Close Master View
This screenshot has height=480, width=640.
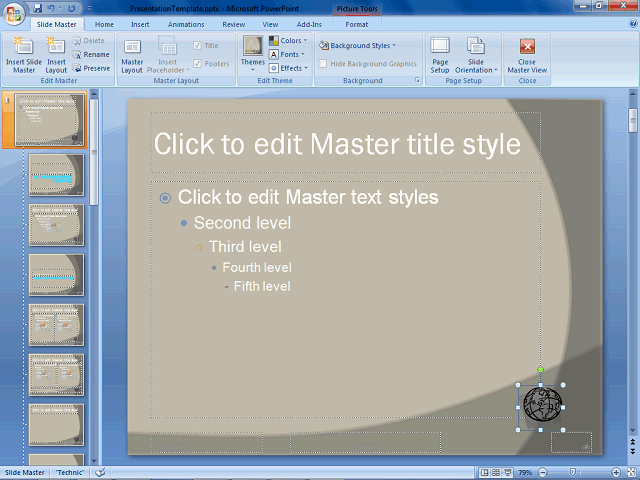(527, 55)
